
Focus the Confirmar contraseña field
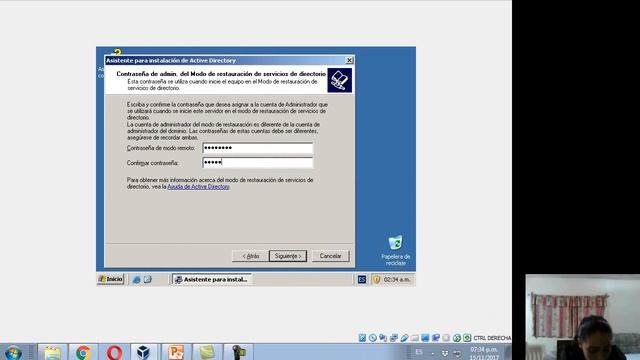[258, 162]
